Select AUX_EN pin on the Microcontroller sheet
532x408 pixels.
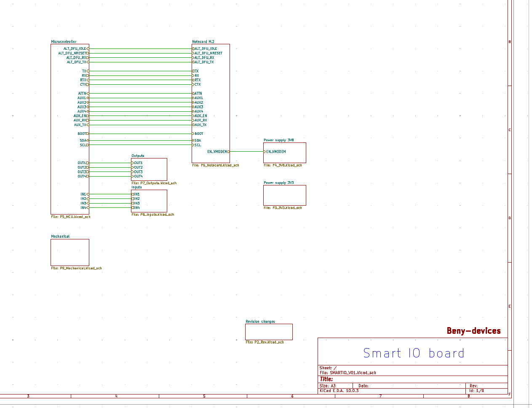click(x=81, y=116)
